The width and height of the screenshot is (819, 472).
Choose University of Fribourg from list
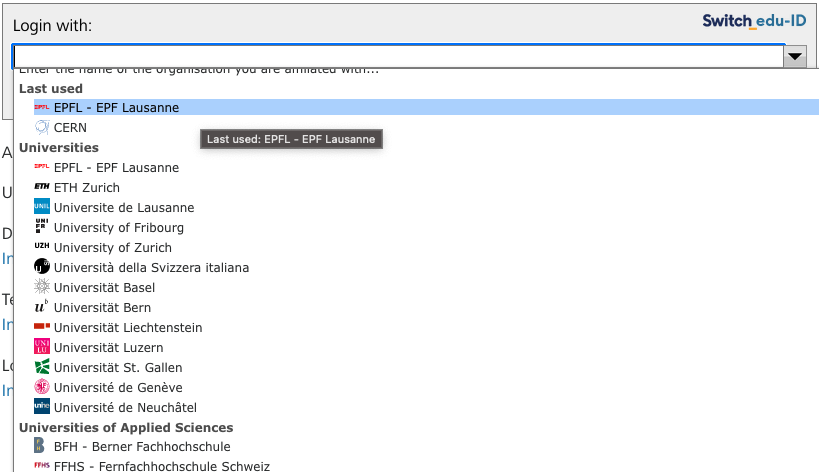coord(118,228)
